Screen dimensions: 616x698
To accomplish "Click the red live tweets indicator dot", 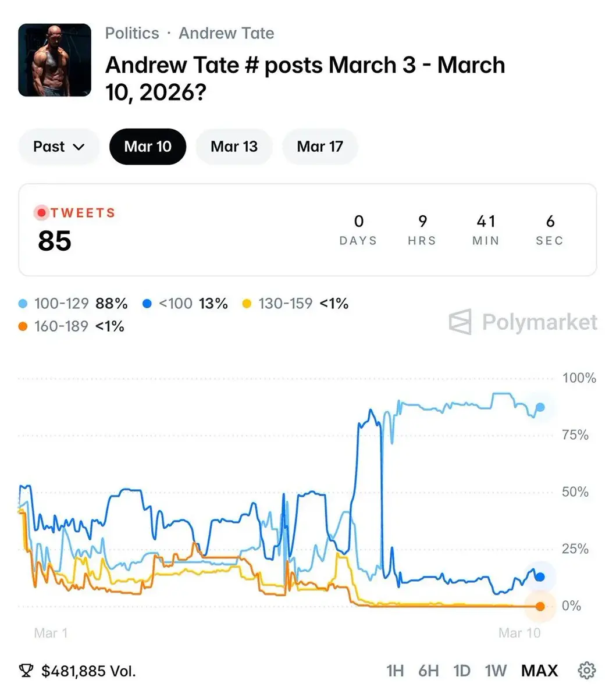I will (41, 213).
